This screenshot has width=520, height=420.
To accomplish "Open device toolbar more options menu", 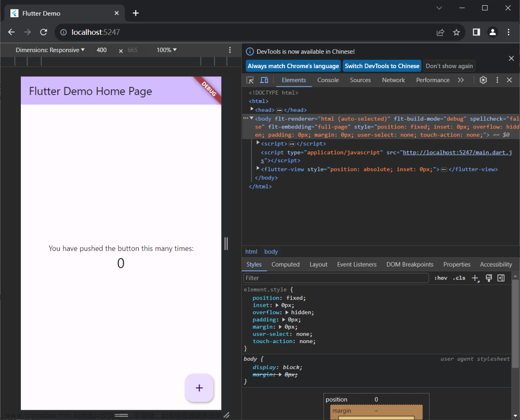I will (x=230, y=50).
